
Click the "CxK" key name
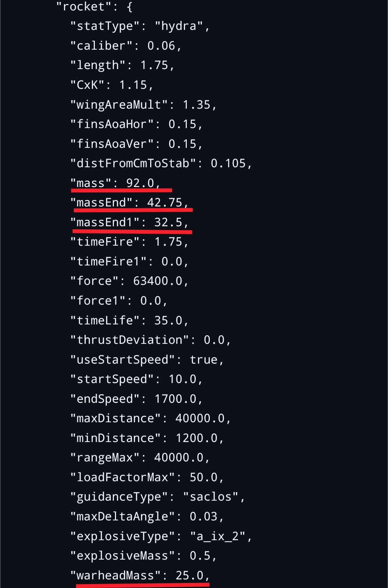click(x=87, y=85)
